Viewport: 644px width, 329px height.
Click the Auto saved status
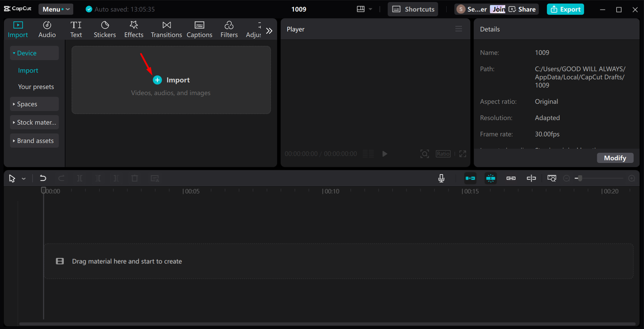coord(120,9)
